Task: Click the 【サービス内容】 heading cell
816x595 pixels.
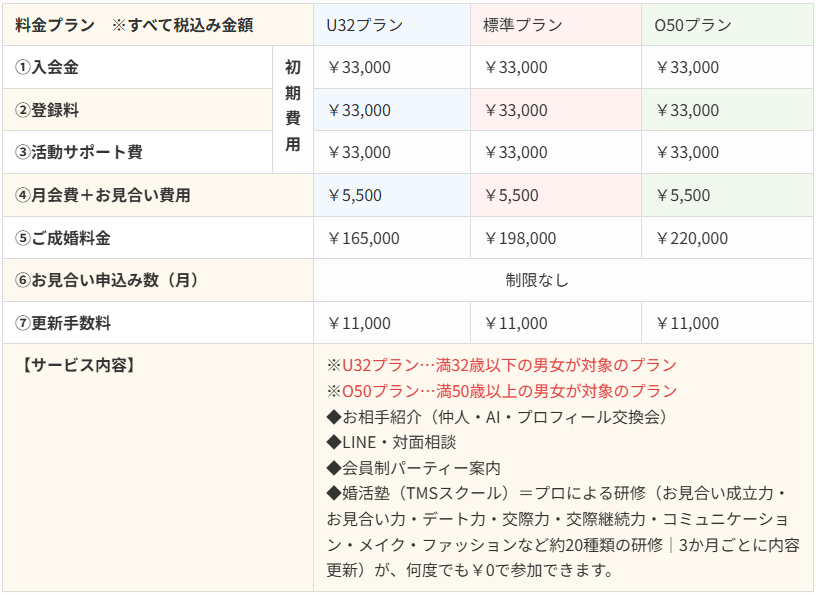Action: (158, 467)
